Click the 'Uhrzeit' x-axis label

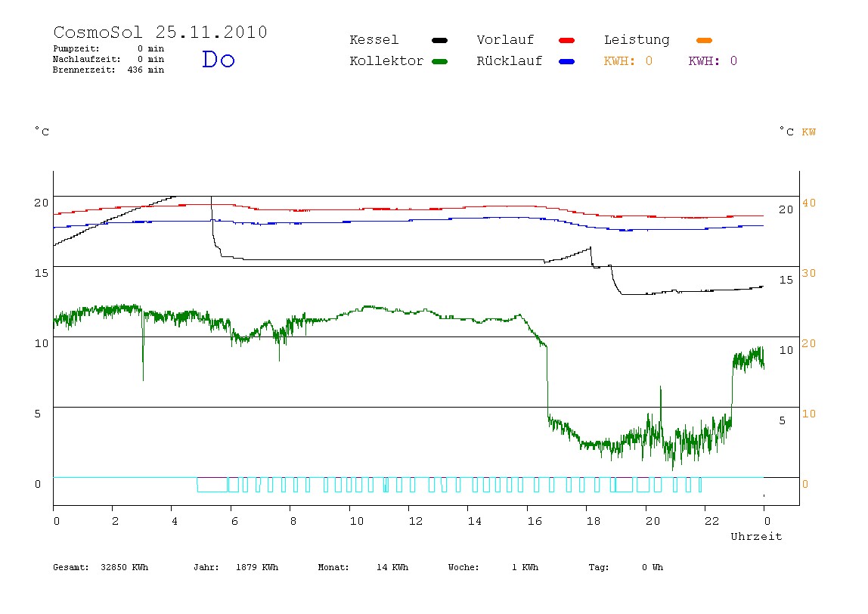[x=756, y=536]
